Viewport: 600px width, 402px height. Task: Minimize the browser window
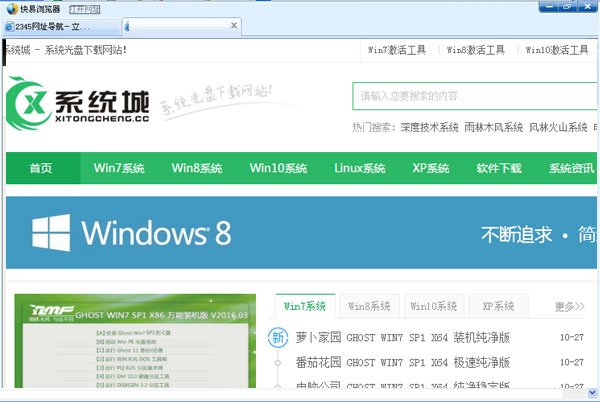click(x=549, y=7)
